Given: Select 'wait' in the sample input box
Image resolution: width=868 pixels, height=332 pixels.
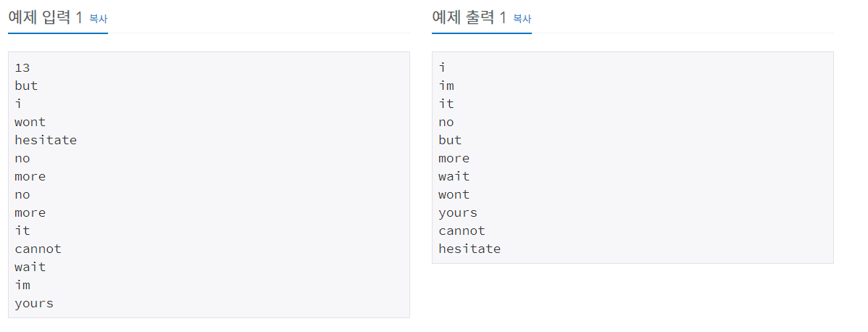Looking at the screenshot, I should 30,267.
